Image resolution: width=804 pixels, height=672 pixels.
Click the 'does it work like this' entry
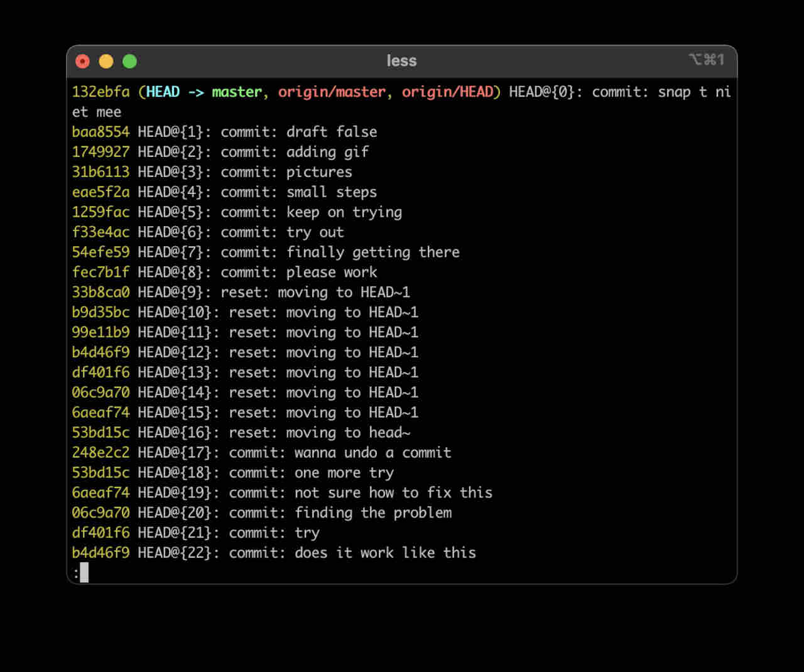(274, 553)
